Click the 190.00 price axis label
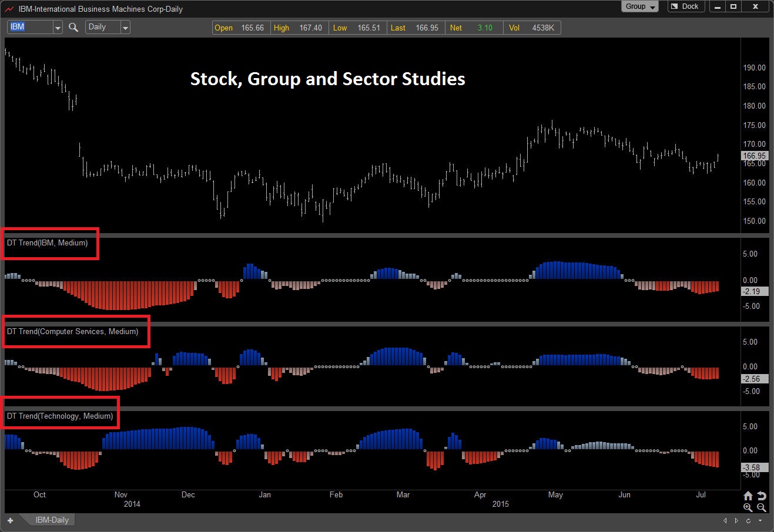 click(x=755, y=68)
